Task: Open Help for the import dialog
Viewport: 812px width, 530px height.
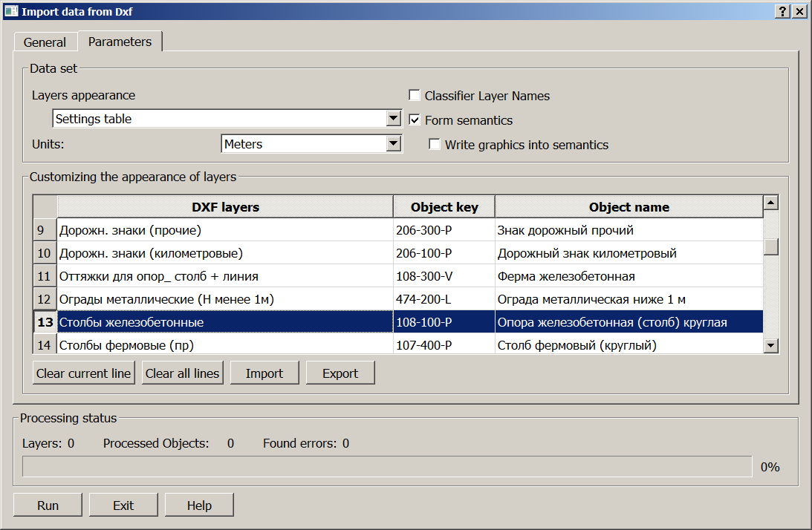Action: point(199,506)
